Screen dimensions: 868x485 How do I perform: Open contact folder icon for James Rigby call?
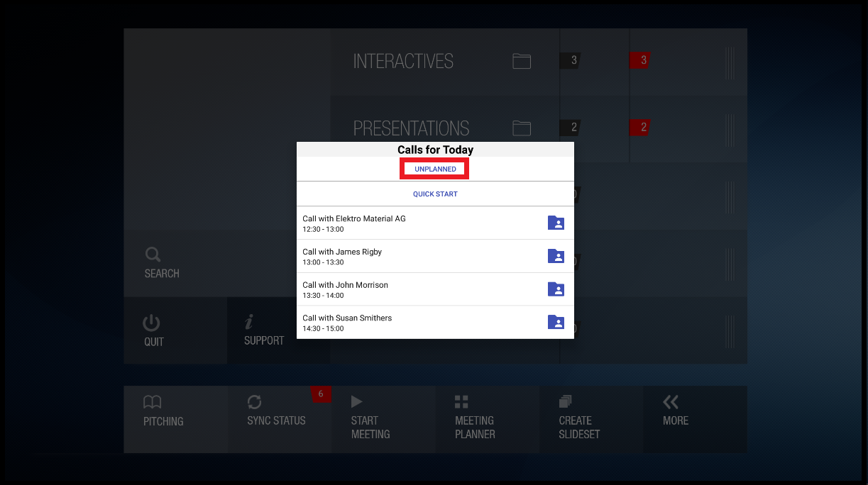[556, 256]
